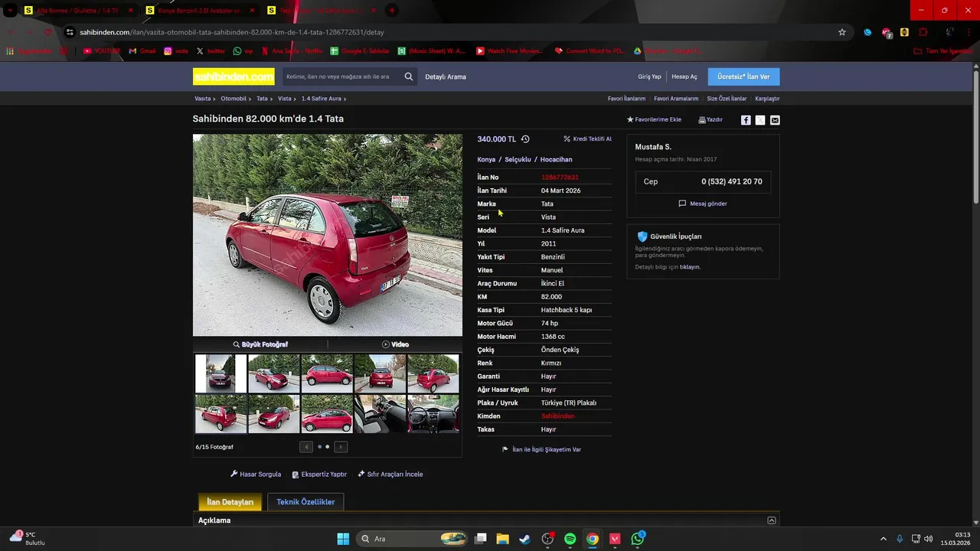The image size is (980, 551).
Task: Open File Explorer from the taskbar
Action: pos(502,539)
